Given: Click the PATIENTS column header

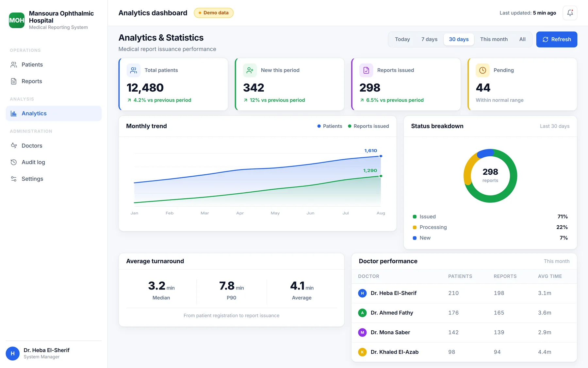Looking at the screenshot, I should [460, 276].
